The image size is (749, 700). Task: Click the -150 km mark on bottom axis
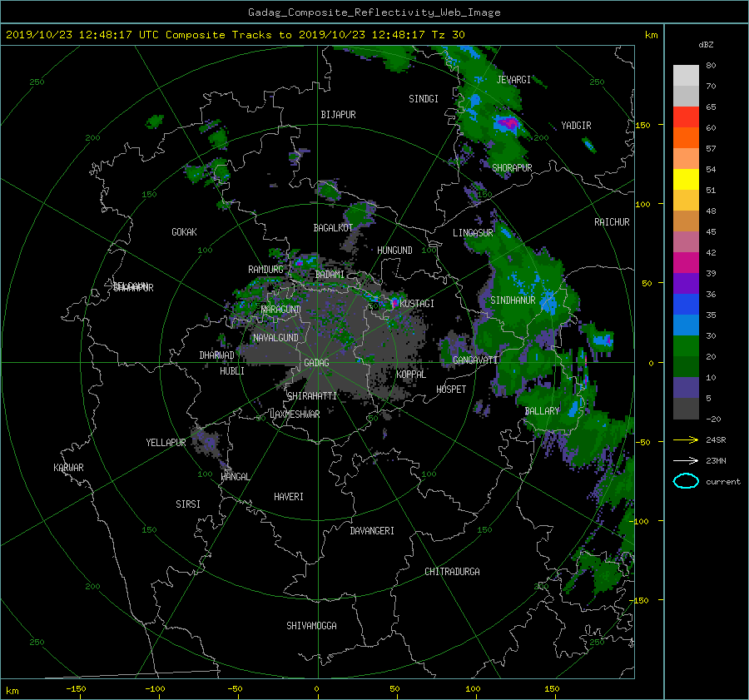click(x=76, y=689)
